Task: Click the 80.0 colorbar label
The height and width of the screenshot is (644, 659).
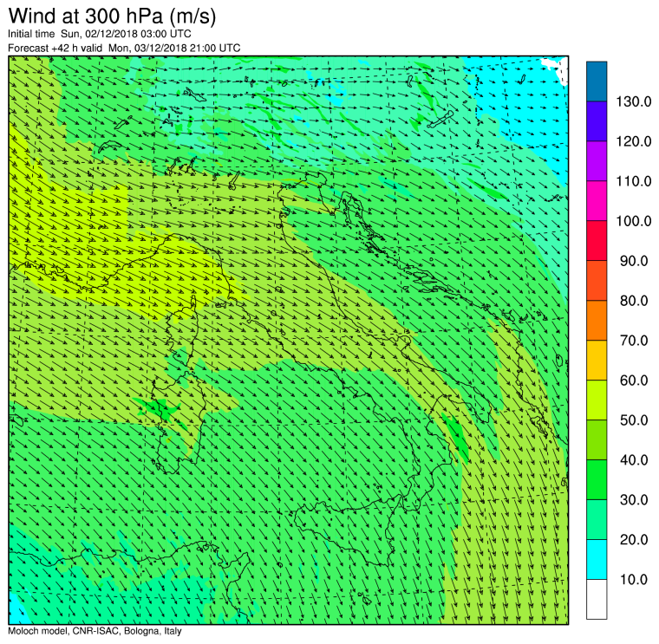Action: 634,301
